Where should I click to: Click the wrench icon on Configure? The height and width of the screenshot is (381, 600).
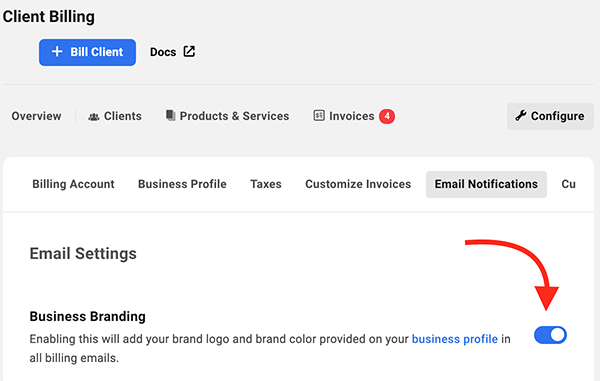(x=521, y=115)
